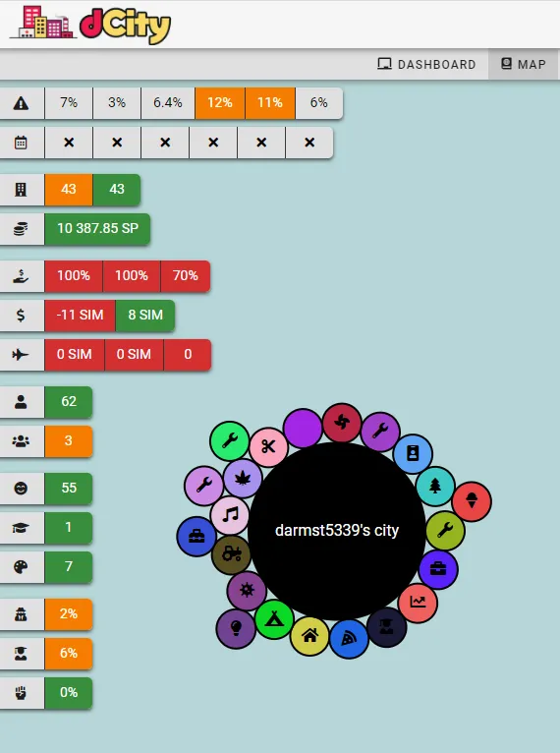Click the plain purple circle without icon
This screenshot has width=560, height=753.
[303, 429]
